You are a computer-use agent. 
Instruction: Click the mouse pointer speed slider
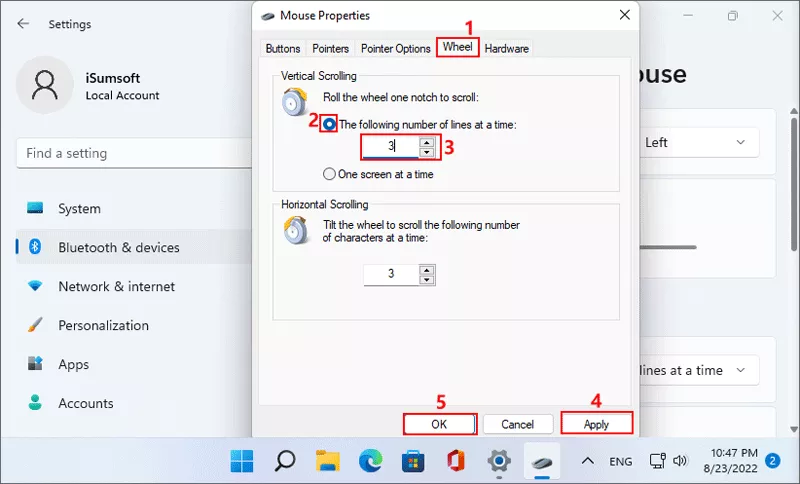click(x=667, y=247)
